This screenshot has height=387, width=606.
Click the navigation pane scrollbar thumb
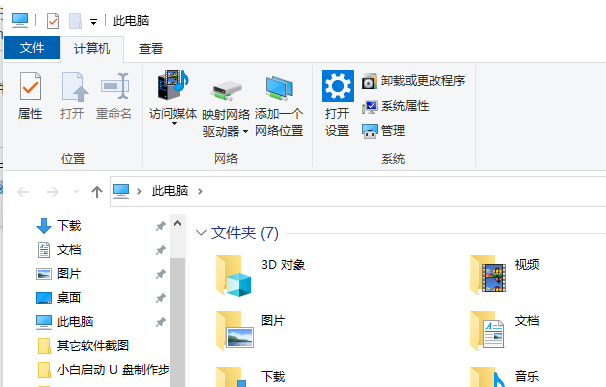pos(177,322)
